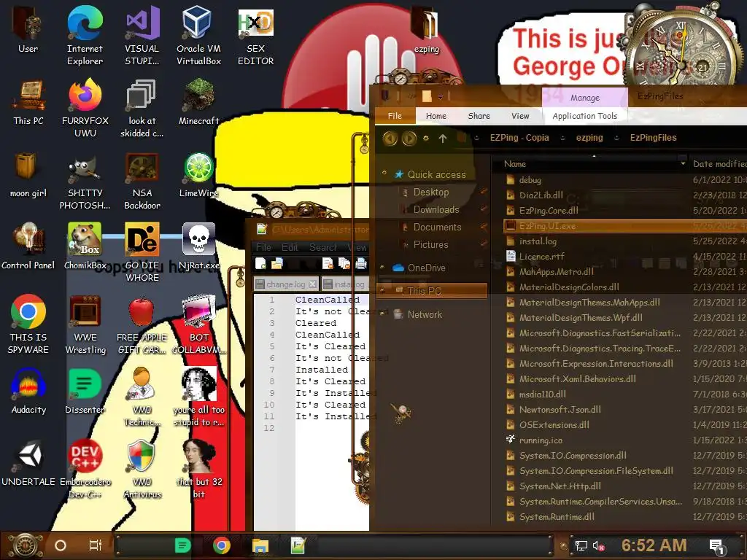Open the File tab in Explorer ribbon
747x560 pixels.
tap(395, 116)
